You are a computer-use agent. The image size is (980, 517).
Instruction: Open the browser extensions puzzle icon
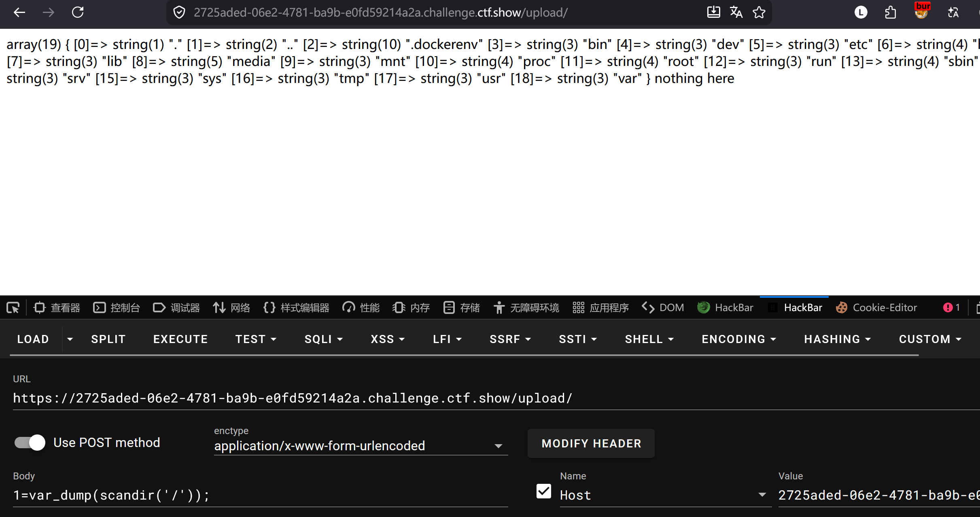point(890,13)
